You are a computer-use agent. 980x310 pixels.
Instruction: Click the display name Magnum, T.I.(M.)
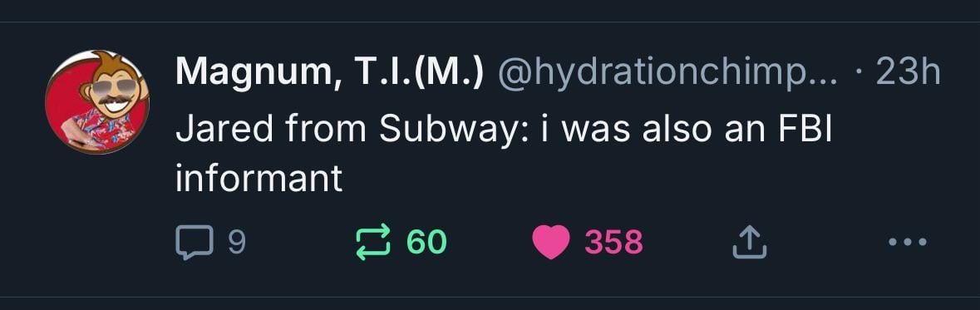point(329,74)
